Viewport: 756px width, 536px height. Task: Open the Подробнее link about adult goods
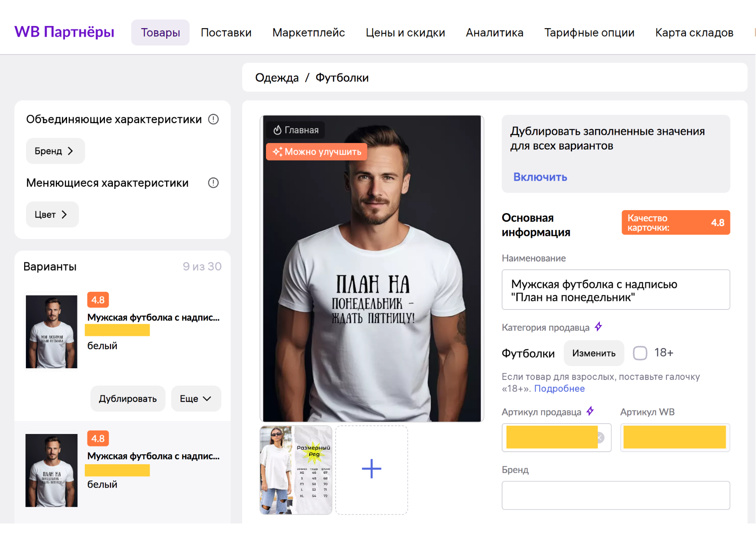pyautogui.click(x=559, y=388)
